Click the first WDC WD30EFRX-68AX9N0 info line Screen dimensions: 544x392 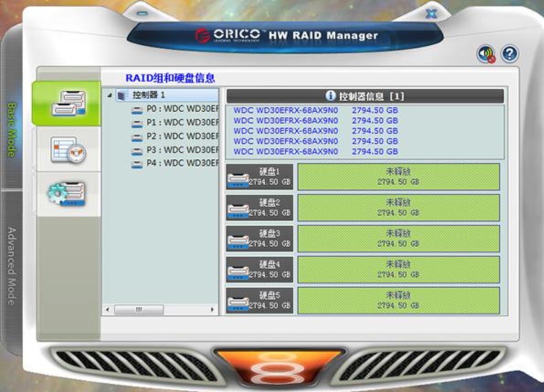315,110
